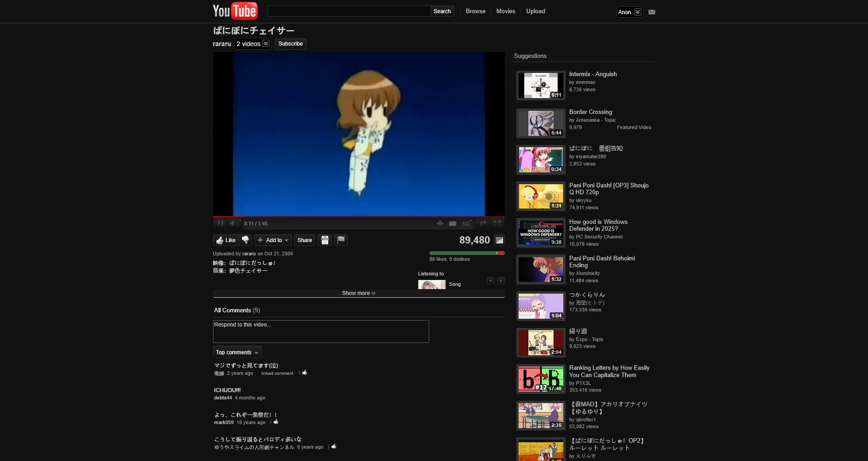Mute the video volume speaker icon
The image size is (868, 461).
[x=233, y=223]
